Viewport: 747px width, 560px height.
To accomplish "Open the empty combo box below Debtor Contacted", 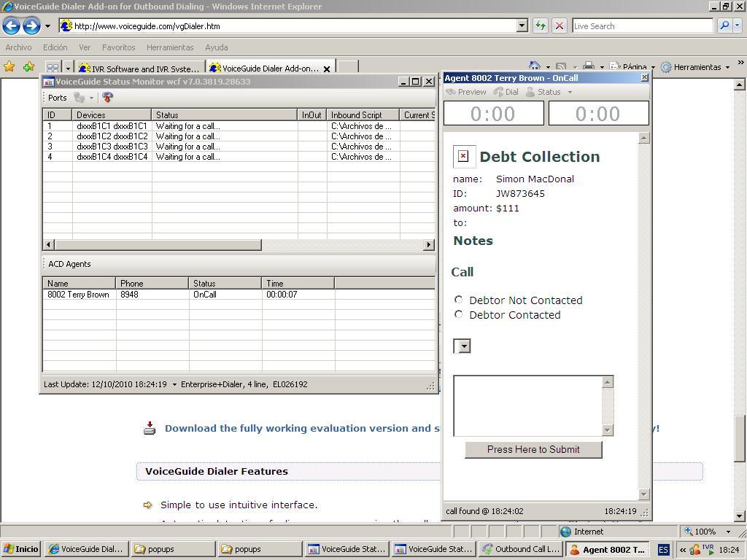I will tap(462, 346).
